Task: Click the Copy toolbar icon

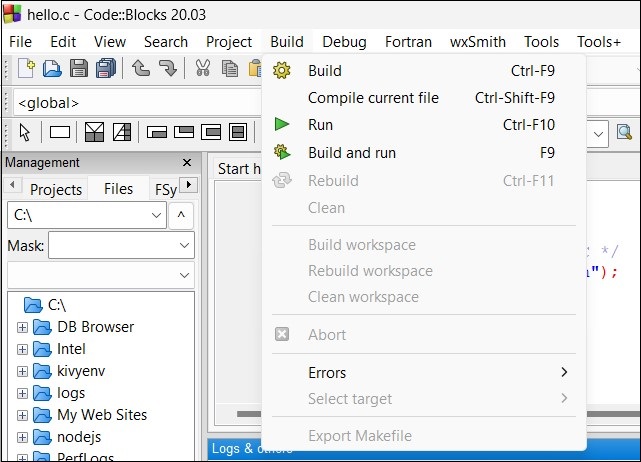Action: click(229, 68)
